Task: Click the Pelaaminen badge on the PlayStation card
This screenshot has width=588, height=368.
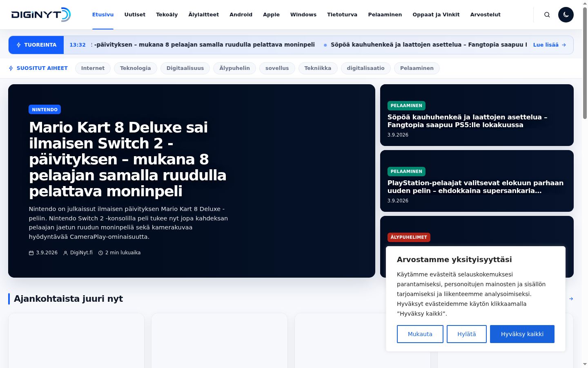Action: click(406, 171)
